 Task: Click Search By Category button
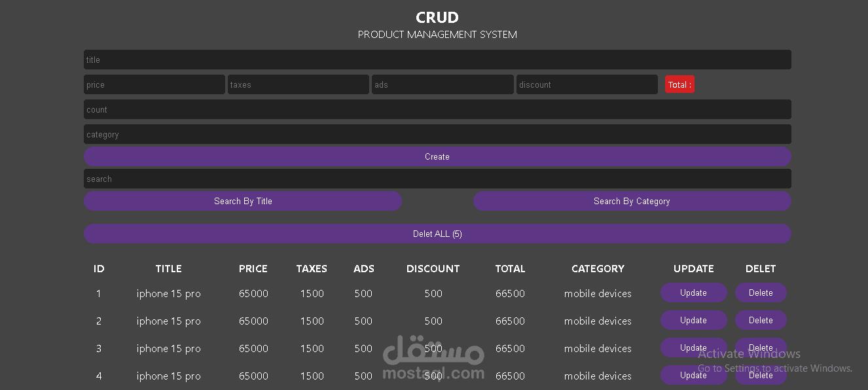pyautogui.click(x=632, y=201)
